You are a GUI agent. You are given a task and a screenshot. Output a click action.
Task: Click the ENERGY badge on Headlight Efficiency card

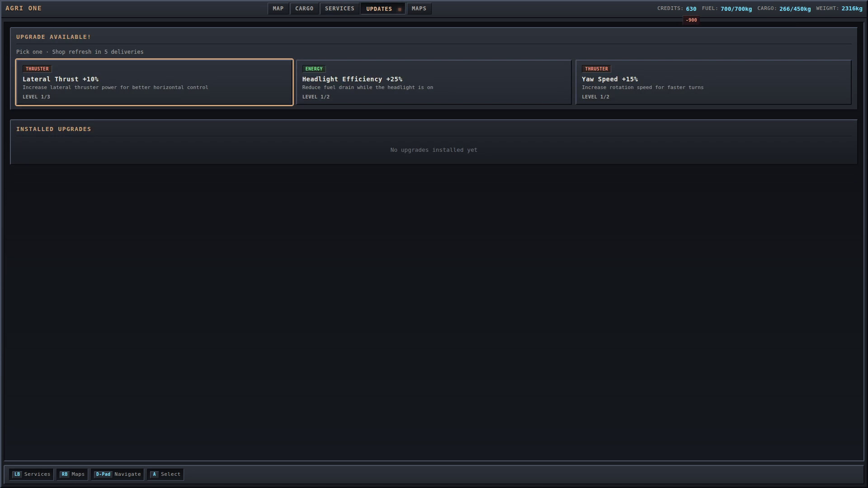314,69
